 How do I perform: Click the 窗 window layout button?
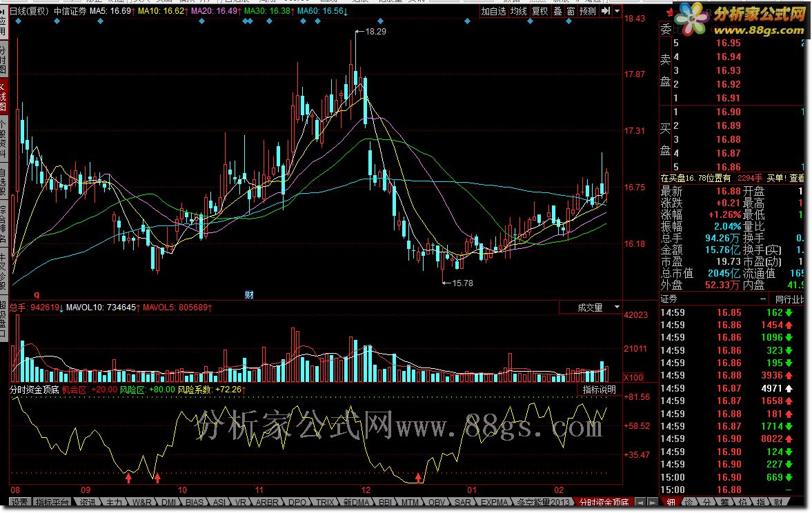click(571, 11)
